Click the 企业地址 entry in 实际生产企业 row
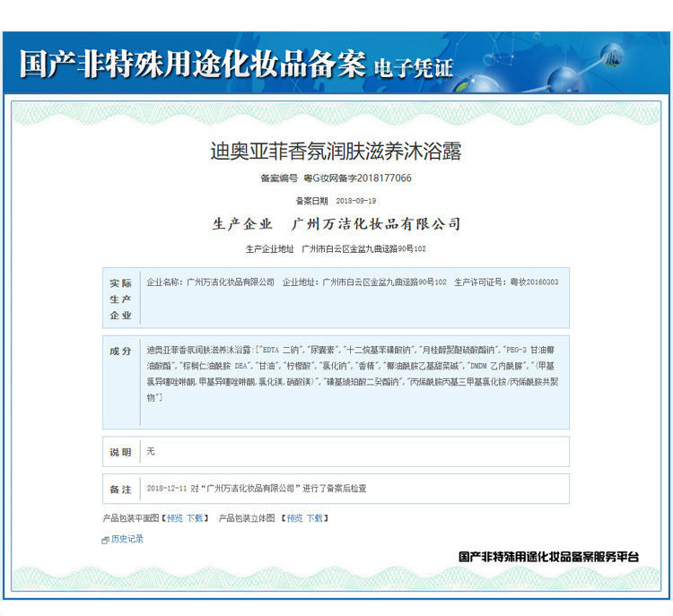The width and height of the screenshot is (673, 616). pos(364,282)
